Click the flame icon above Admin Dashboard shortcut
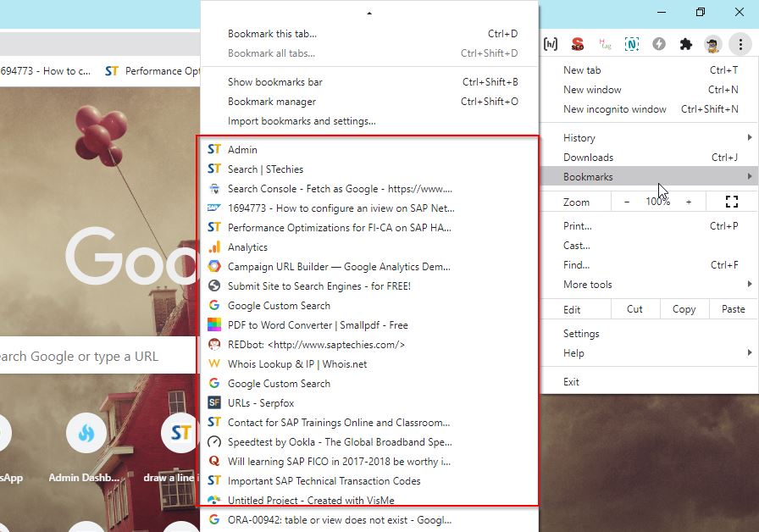Image resolution: width=759 pixels, height=532 pixels. pos(84,433)
